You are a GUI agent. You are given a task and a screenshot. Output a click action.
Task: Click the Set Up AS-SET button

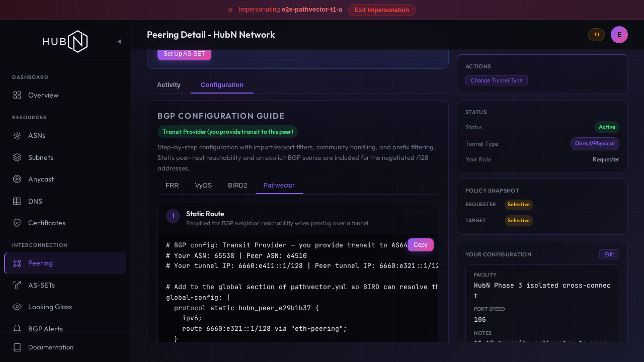pyautogui.click(x=184, y=54)
